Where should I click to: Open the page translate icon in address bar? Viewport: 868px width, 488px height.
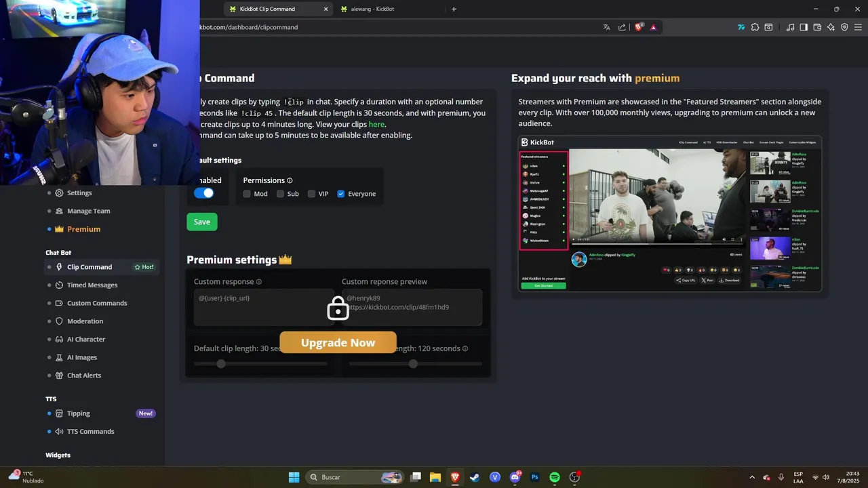pyautogui.click(x=606, y=27)
